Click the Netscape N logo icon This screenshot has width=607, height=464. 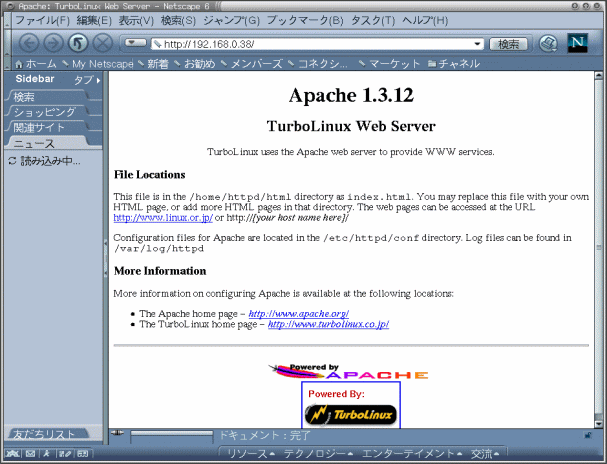[x=578, y=43]
